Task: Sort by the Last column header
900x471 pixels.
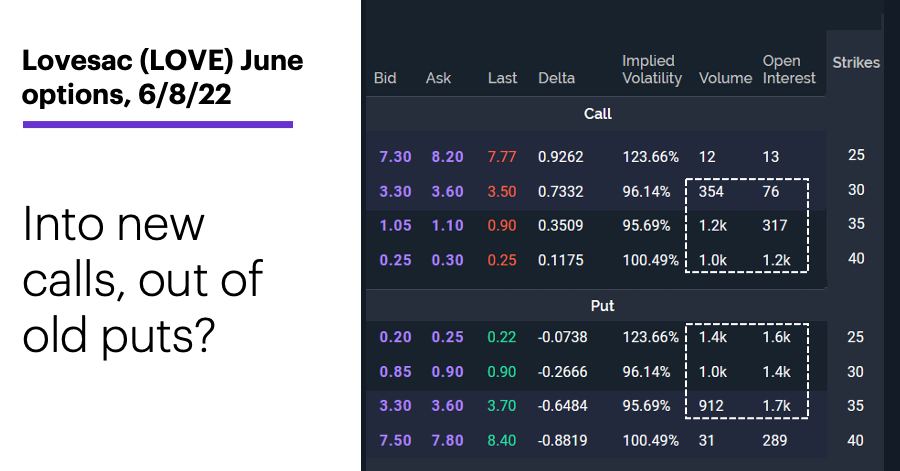Action: [502, 78]
